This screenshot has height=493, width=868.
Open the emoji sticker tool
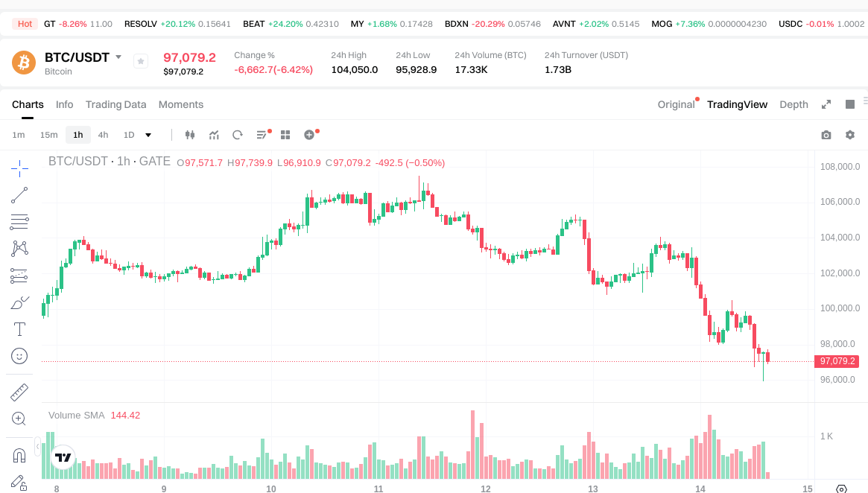[x=19, y=356]
